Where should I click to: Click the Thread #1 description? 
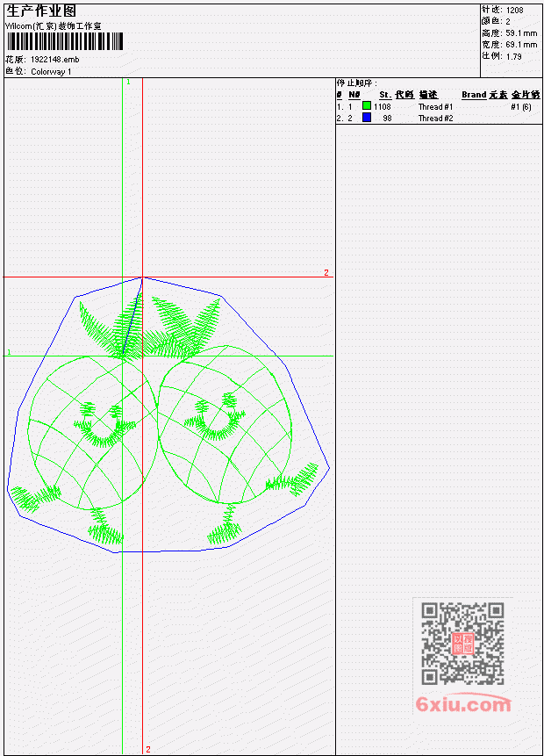click(435, 106)
